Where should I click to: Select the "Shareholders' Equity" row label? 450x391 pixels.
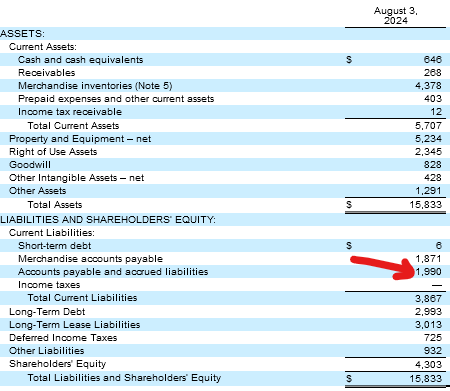(x=57, y=364)
